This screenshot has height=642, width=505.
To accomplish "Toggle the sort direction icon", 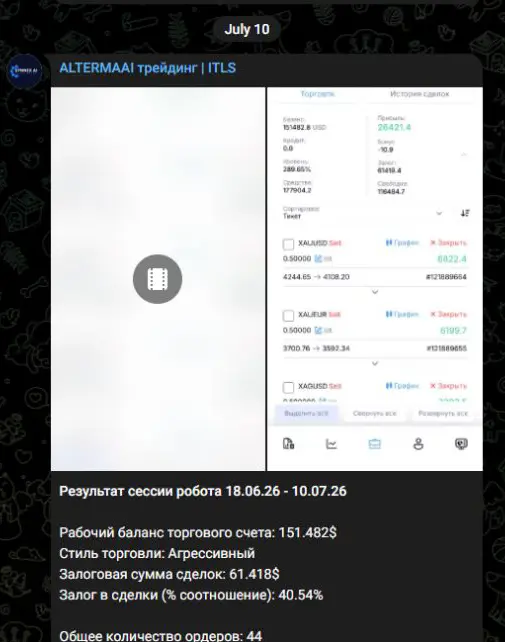I will 465,213.
